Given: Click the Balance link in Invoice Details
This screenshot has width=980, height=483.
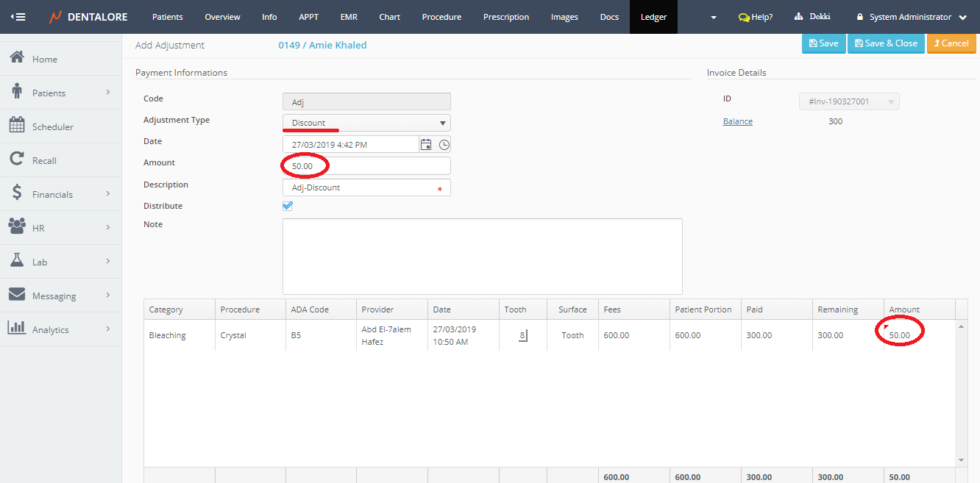Looking at the screenshot, I should [x=737, y=121].
